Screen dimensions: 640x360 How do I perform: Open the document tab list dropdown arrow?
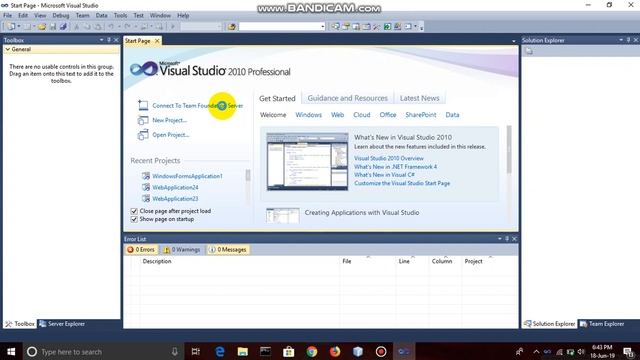513,41
